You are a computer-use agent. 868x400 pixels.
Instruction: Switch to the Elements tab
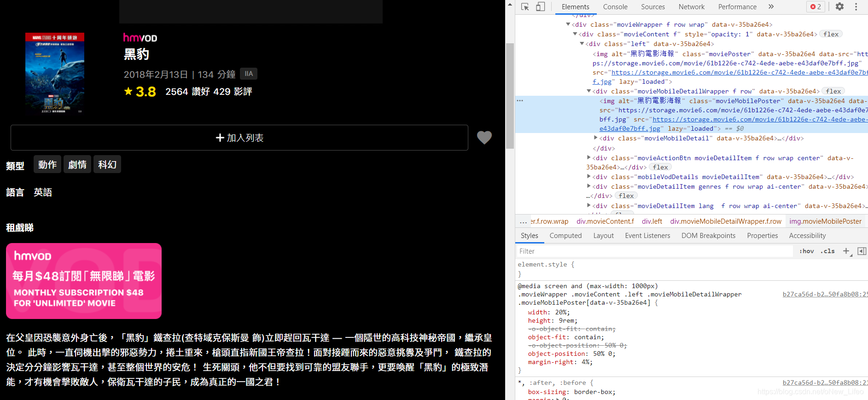click(575, 6)
